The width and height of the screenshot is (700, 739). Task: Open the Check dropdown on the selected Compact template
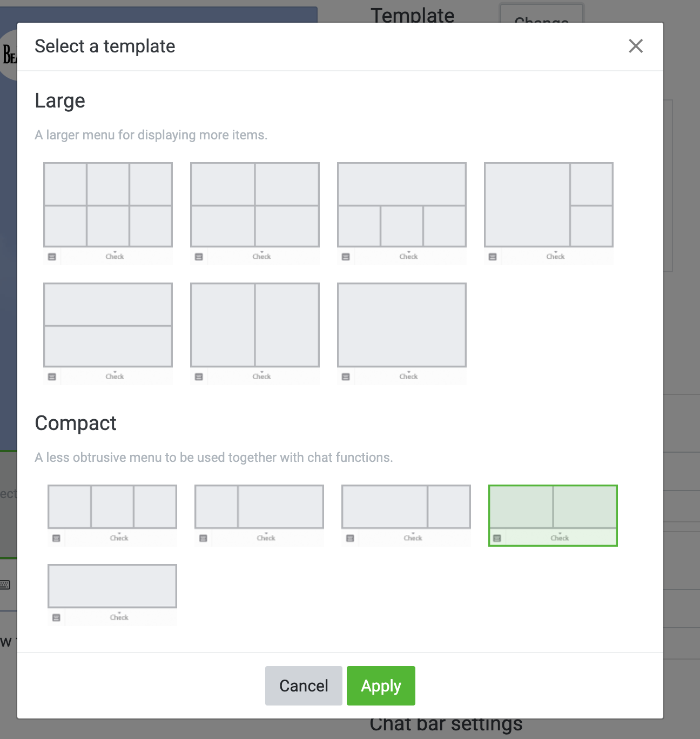tap(560, 538)
